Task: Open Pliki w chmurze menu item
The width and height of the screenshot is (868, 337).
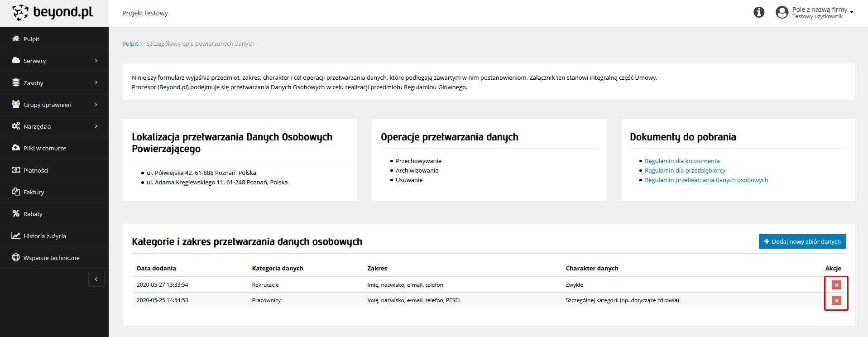Action: 54,148
